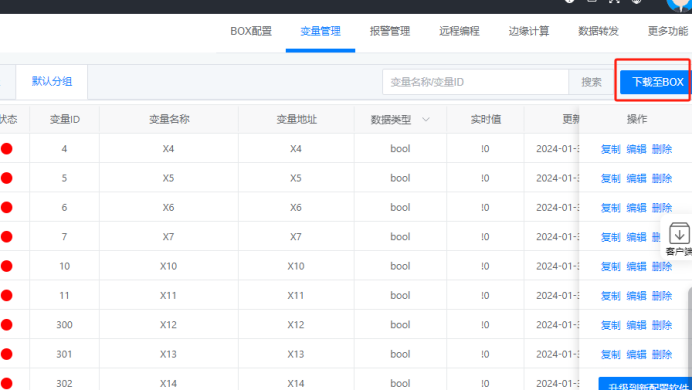Open the 报警管理 tab
This screenshot has width=693, height=391.
click(390, 31)
